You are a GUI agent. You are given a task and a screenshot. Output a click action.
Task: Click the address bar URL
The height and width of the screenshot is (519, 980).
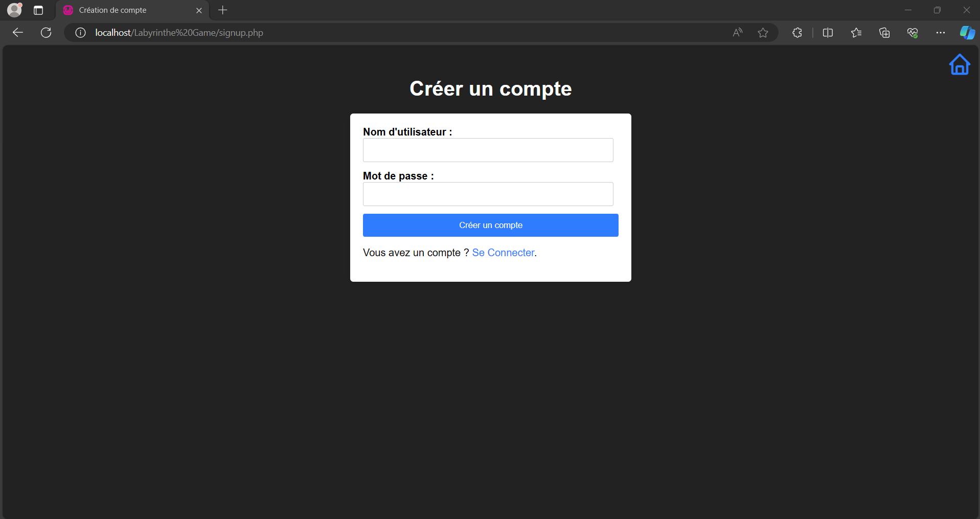179,33
